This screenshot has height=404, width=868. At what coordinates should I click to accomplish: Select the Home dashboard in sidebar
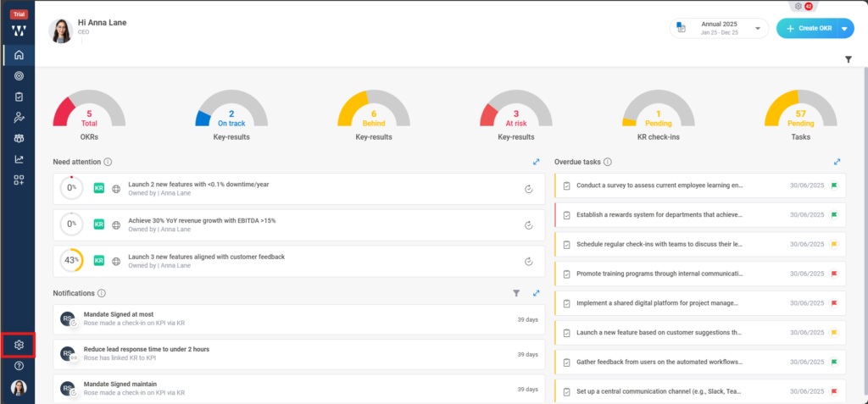pos(19,56)
